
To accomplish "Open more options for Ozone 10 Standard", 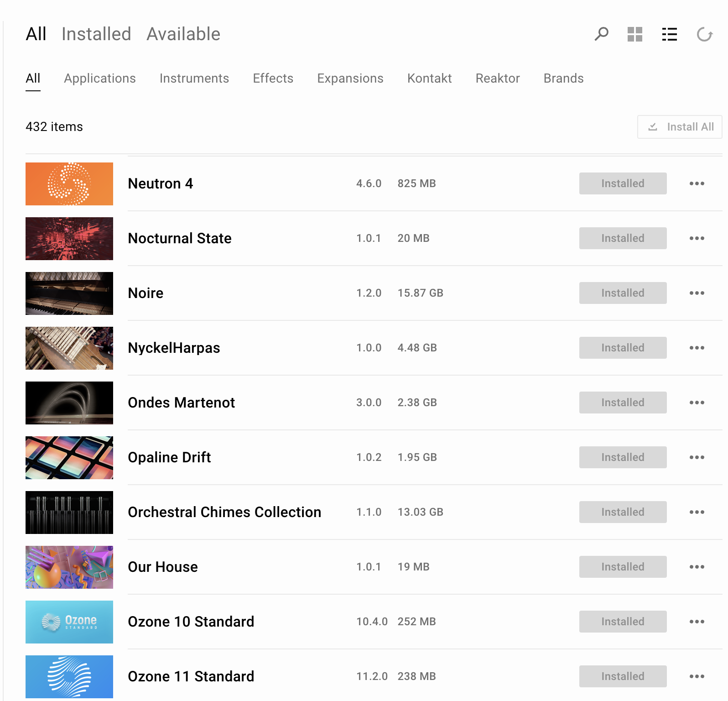I will pyautogui.click(x=697, y=622).
